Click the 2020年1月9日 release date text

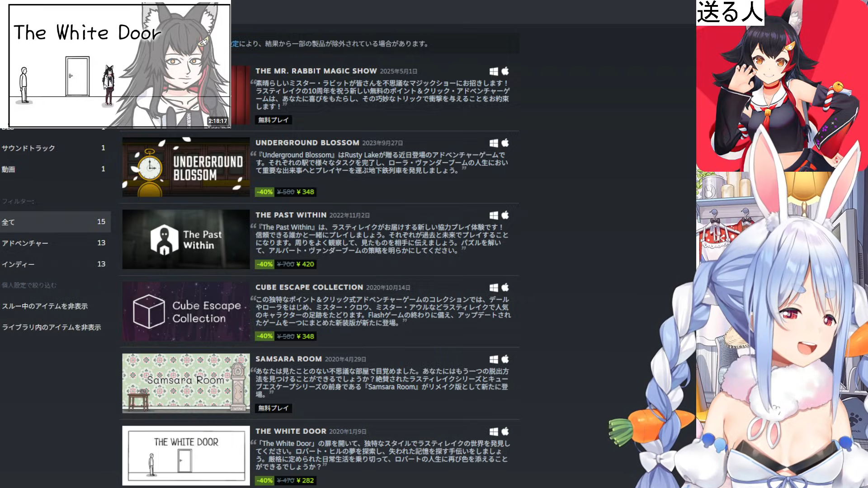point(348,432)
